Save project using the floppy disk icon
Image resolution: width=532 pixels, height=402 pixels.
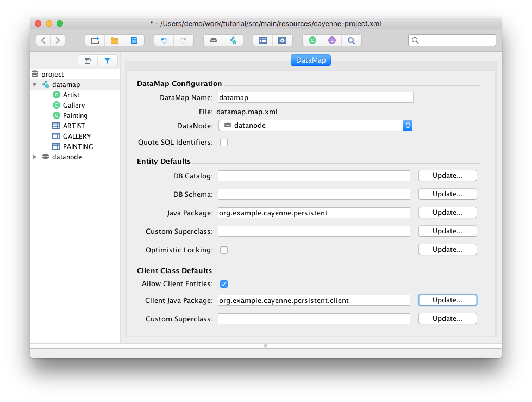[133, 40]
